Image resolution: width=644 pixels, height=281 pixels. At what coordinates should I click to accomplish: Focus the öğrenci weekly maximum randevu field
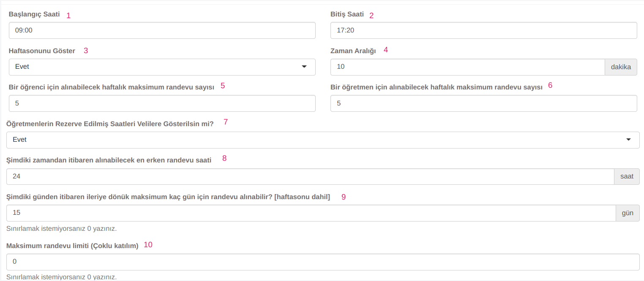162,103
